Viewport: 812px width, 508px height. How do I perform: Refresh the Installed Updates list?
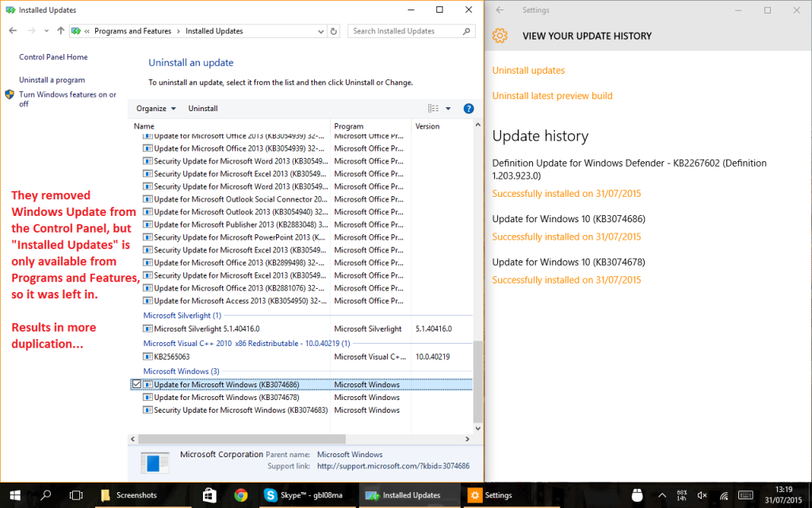(334, 31)
